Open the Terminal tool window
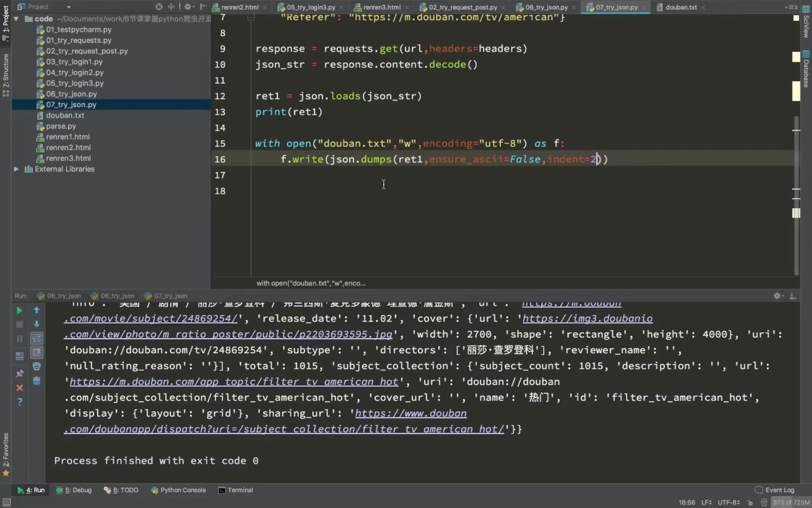The height and width of the screenshot is (508, 812). pyautogui.click(x=236, y=490)
